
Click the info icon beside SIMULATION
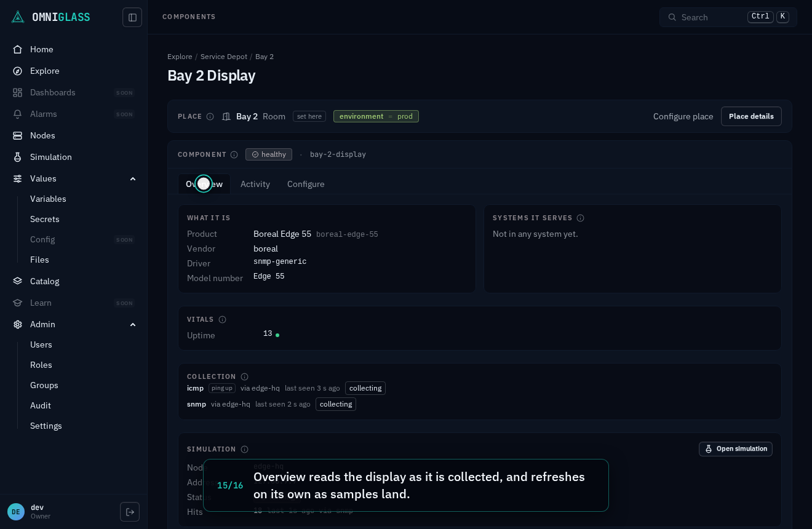(244, 449)
